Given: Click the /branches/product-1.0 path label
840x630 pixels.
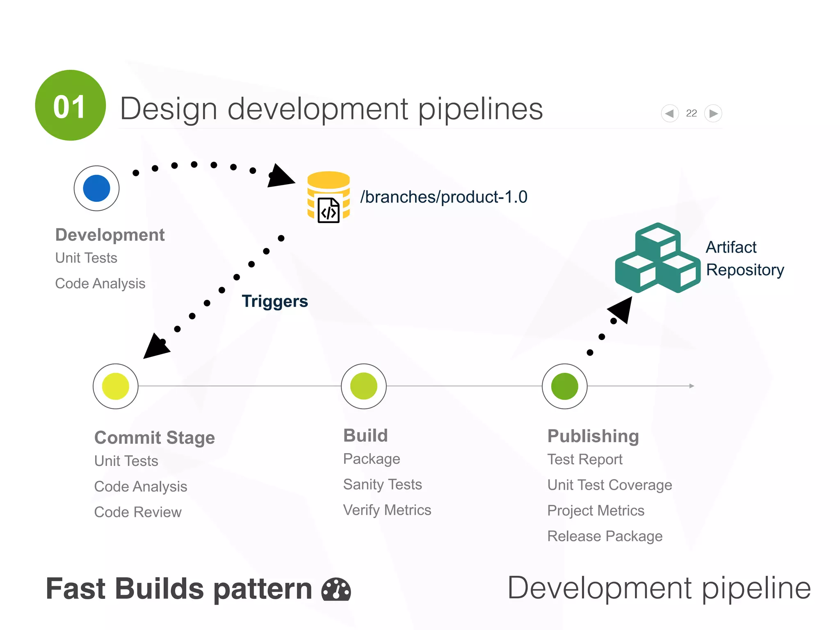Looking at the screenshot, I should tap(444, 197).
